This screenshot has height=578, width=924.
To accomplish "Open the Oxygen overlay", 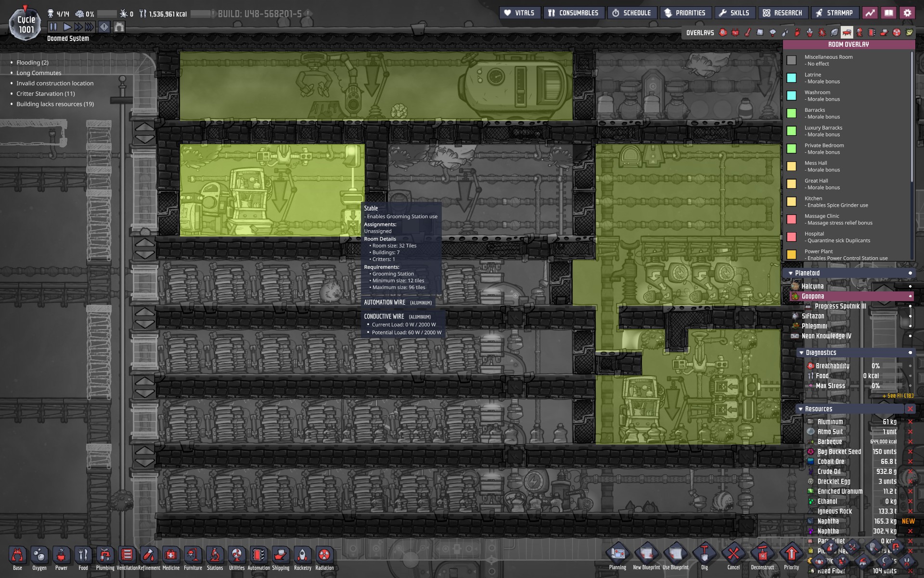I will coord(723,32).
